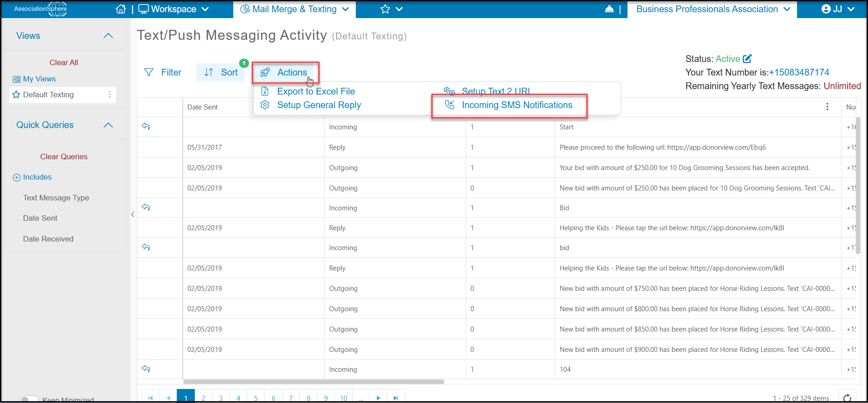Select the Date Received query
868x403 pixels.
(x=48, y=239)
